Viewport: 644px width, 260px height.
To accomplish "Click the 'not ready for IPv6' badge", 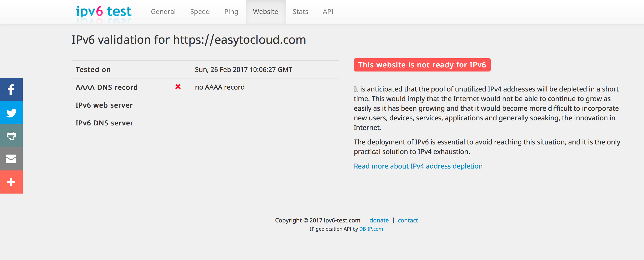I will [x=422, y=65].
